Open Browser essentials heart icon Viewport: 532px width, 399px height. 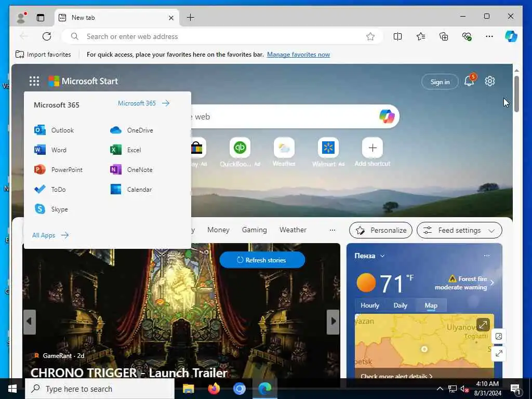(x=467, y=36)
